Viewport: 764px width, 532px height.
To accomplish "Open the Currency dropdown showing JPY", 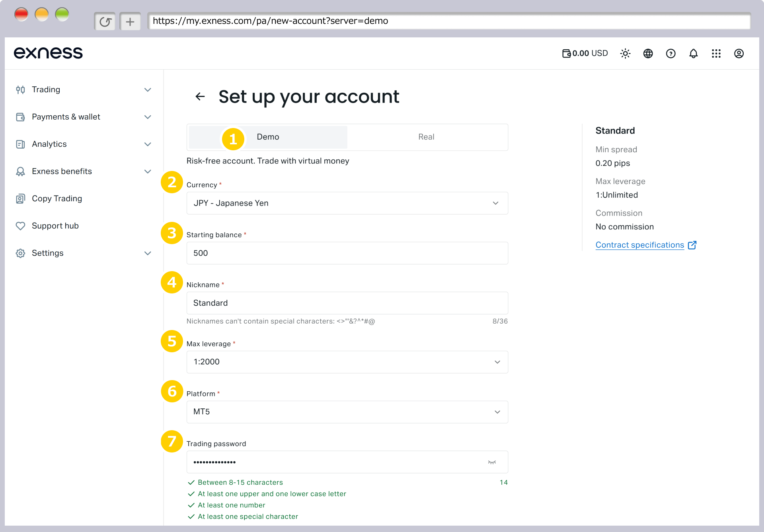I will (347, 203).
